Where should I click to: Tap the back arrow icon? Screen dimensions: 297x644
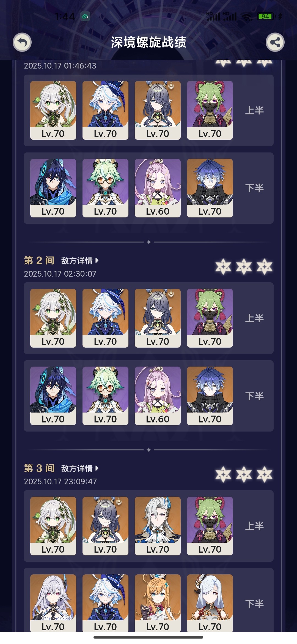(22, 42)
